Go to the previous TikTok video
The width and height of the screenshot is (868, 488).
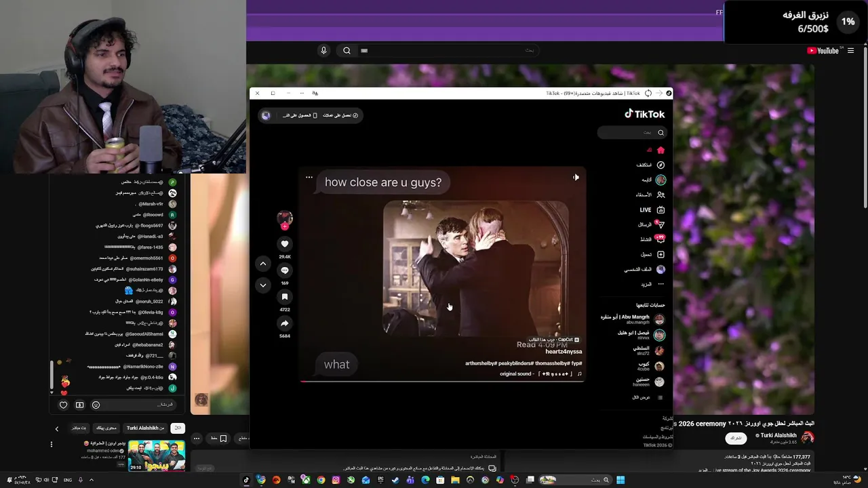click(x=263, y=264)
